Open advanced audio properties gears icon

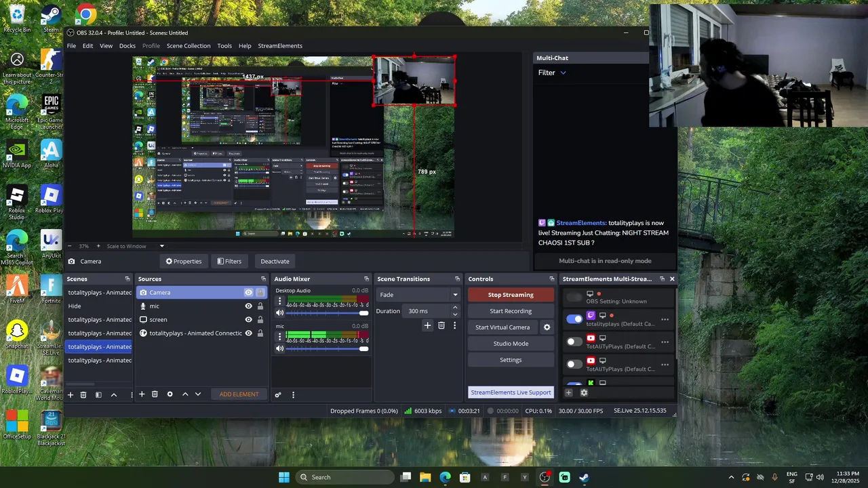pos(278,394)
